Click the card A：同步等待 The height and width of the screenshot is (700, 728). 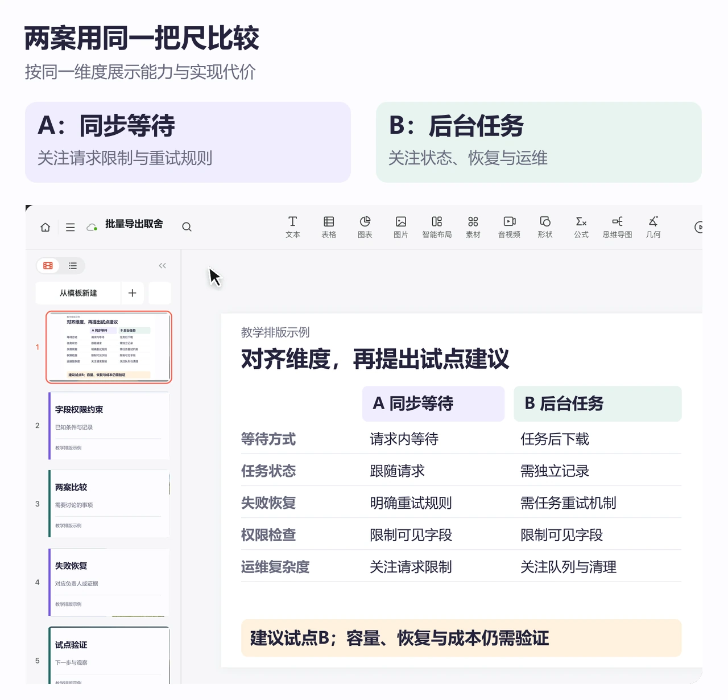pos(188,142)
